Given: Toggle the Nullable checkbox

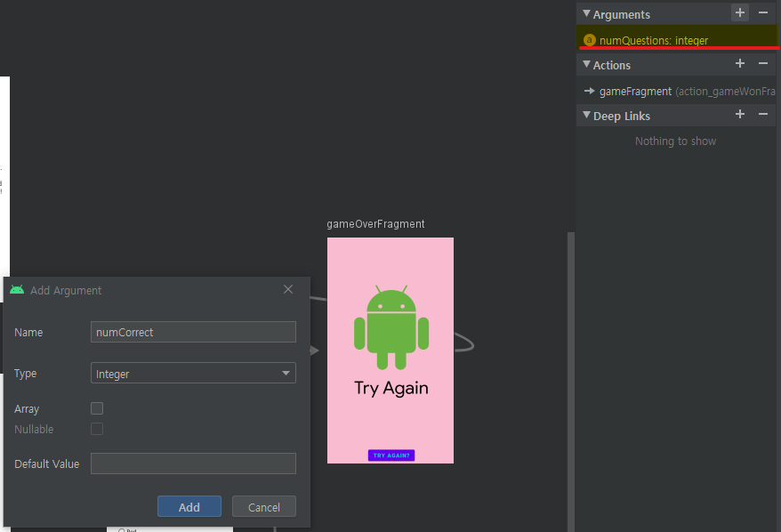Looking at the screenshot, I should pos(97,429).
